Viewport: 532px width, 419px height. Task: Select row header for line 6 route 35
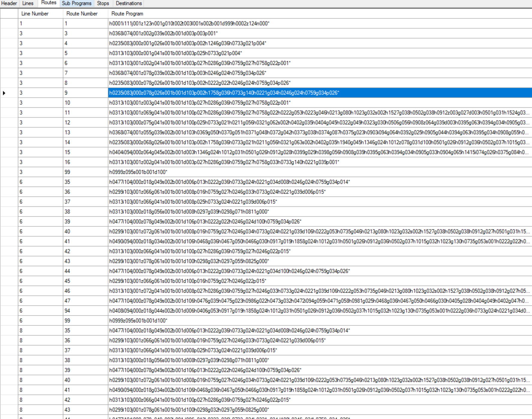[x=9, y=182]
